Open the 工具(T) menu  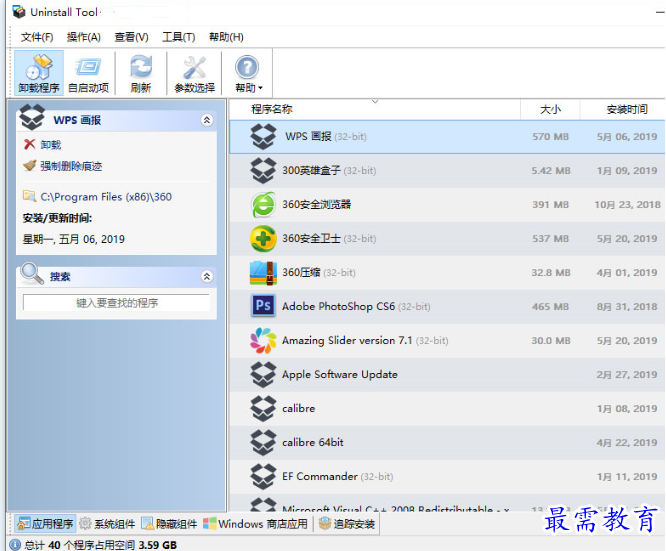[178, 37]
